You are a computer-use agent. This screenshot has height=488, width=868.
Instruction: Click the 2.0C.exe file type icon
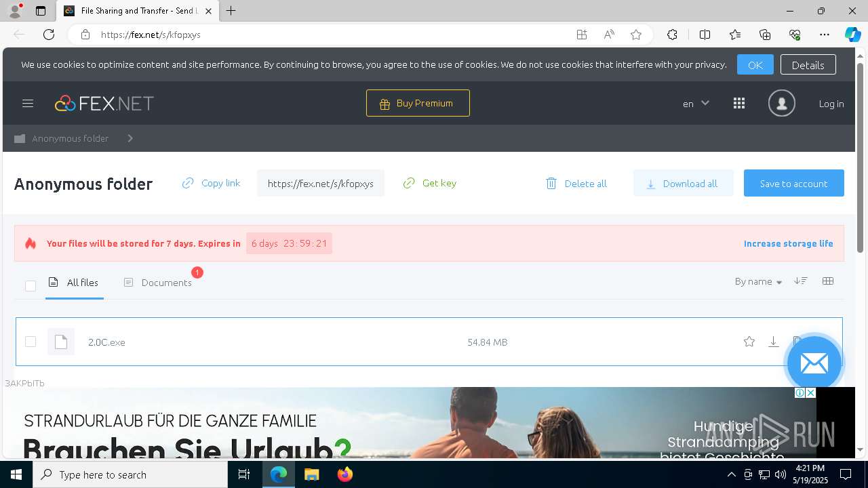pos(61,342)
